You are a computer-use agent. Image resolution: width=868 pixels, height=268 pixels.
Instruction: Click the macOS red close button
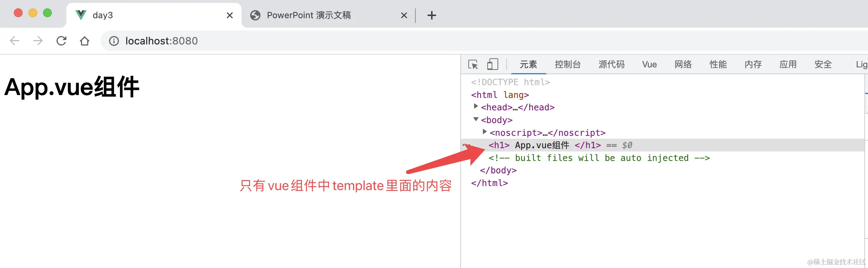tap(18, 13)
